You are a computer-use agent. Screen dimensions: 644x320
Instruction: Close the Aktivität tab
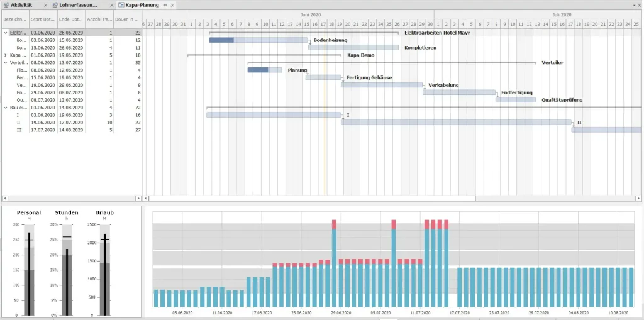[x=45, y=5]
